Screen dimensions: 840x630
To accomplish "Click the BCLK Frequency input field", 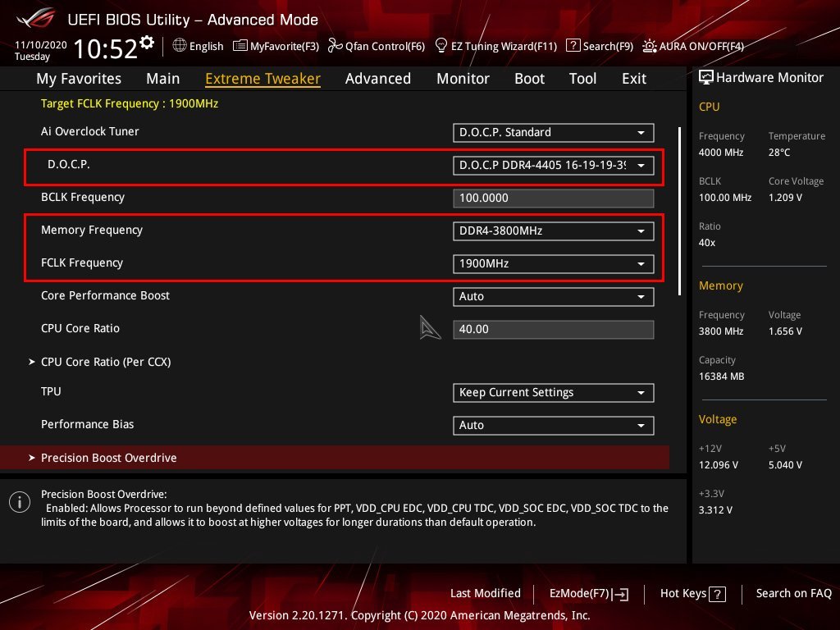I will tap(554, 198).
